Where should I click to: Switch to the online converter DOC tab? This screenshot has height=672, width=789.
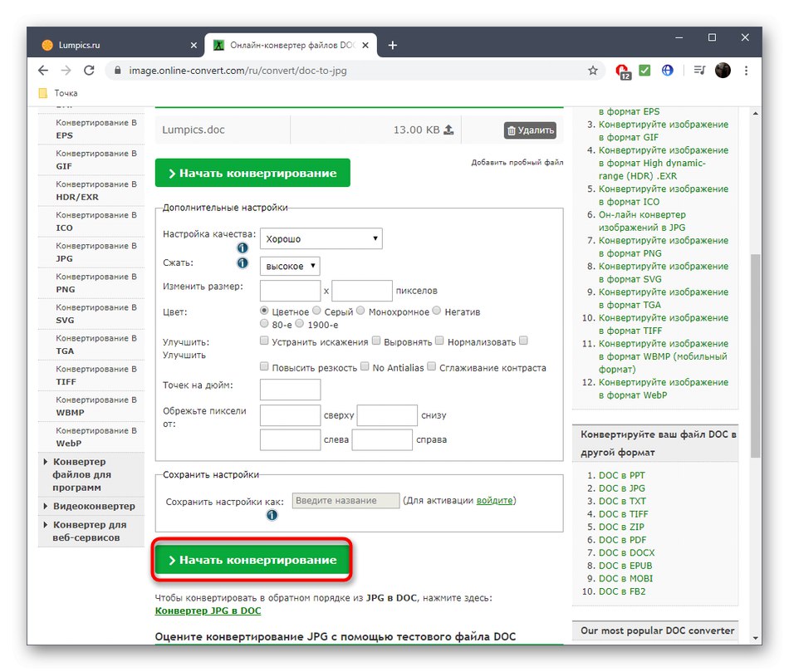(x=291, y=46)
